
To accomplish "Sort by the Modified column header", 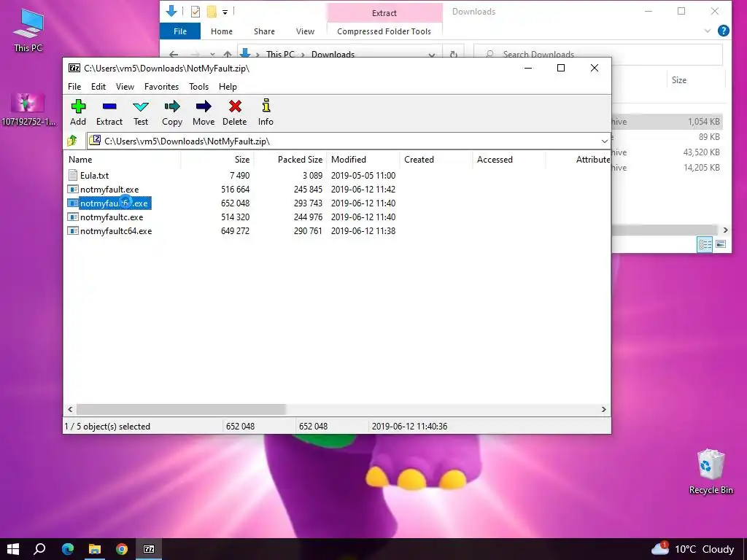I will 363,160.
